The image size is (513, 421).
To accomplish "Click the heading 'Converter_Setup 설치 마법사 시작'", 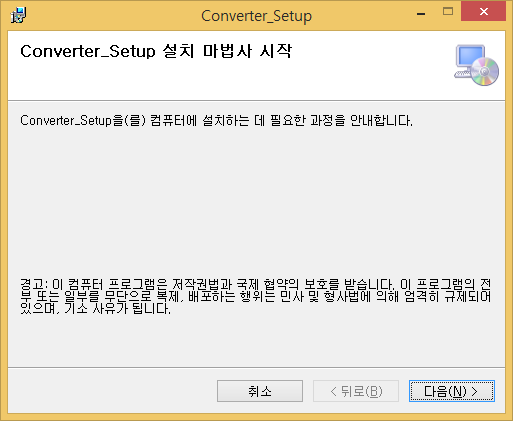I will 156,51.
